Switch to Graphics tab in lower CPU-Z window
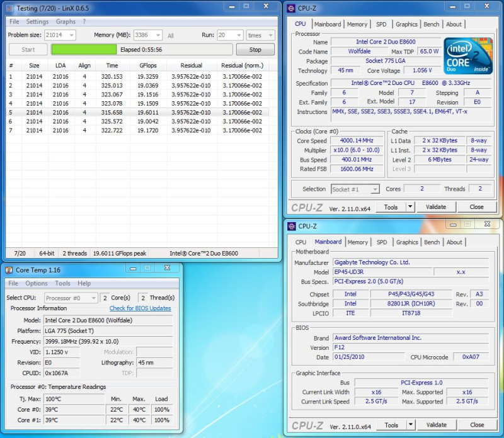 tap(407, 242)
